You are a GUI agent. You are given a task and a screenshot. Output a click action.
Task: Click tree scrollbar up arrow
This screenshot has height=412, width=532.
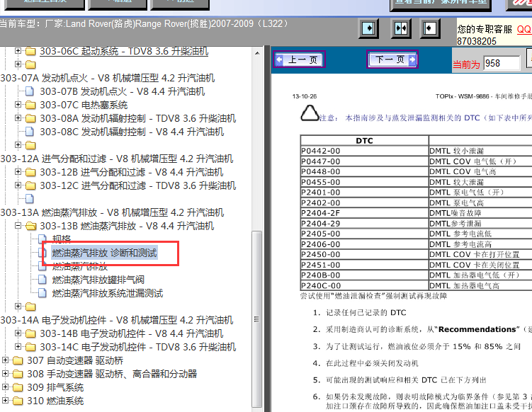click(x=257, y=53)
